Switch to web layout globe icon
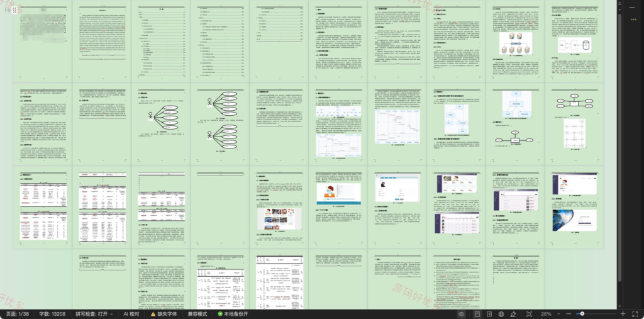Image resolution: width=644 pixels, height=319 pixels. pyautogui.click(x=501, y=314)
